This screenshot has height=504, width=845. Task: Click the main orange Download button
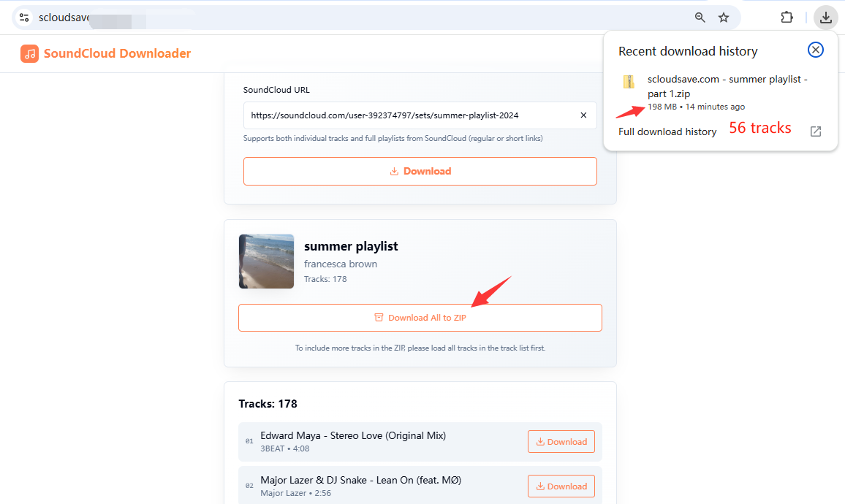coord(420,171)
